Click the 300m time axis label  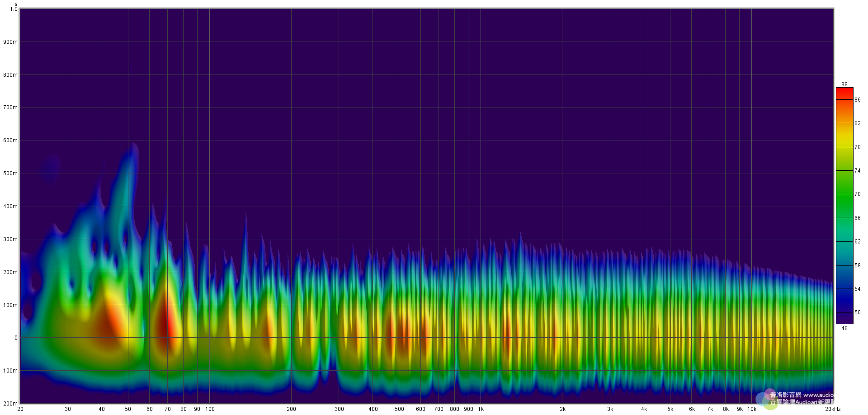(10, 239)
